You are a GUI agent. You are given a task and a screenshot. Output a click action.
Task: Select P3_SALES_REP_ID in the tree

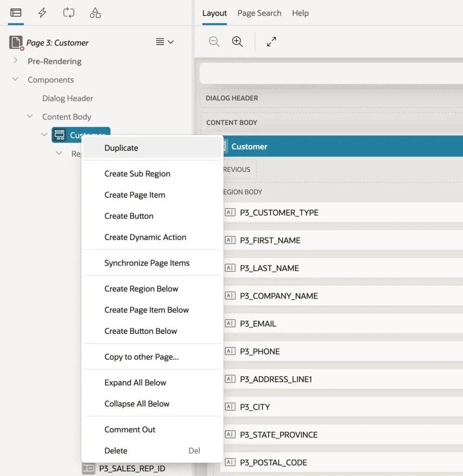132,469
